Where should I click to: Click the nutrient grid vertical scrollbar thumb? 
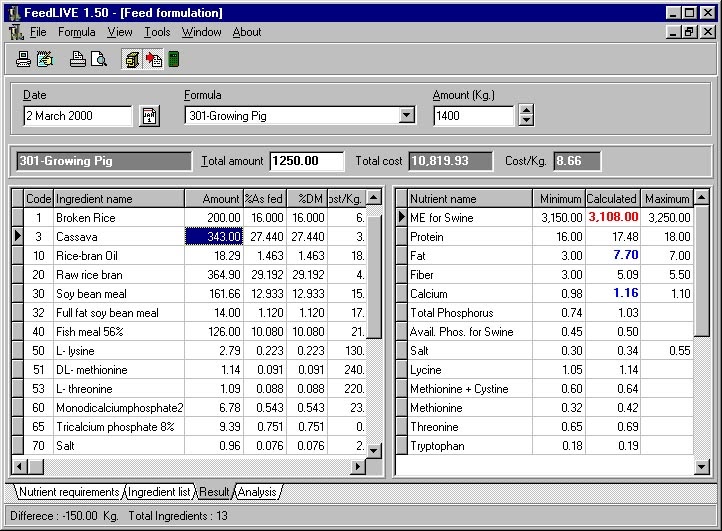(x=701, y=271)
